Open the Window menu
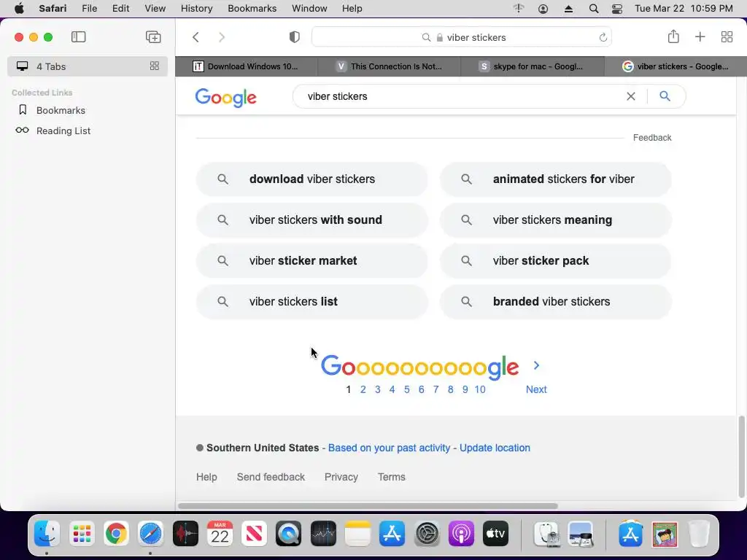The height and width of the screenshot is (560, 747). 309,9
